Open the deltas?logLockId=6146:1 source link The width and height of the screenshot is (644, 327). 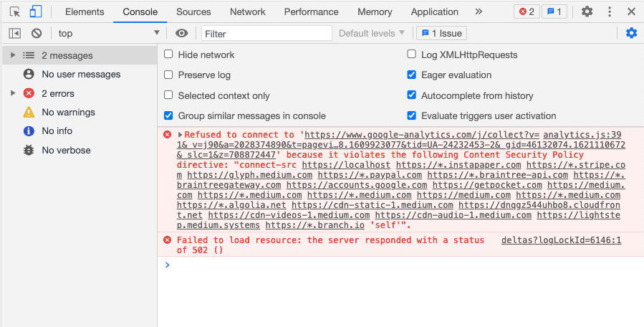point(561,240)
